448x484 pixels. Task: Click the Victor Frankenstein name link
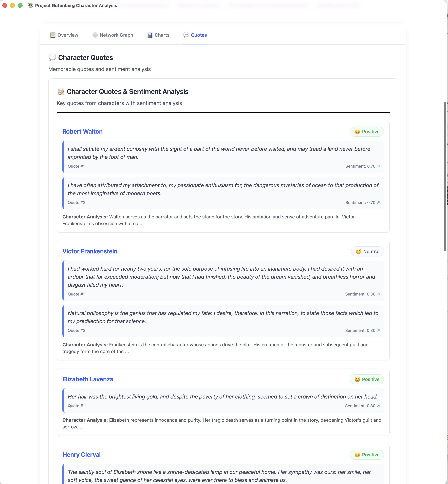pyautogui.click(x=90, y=251)
